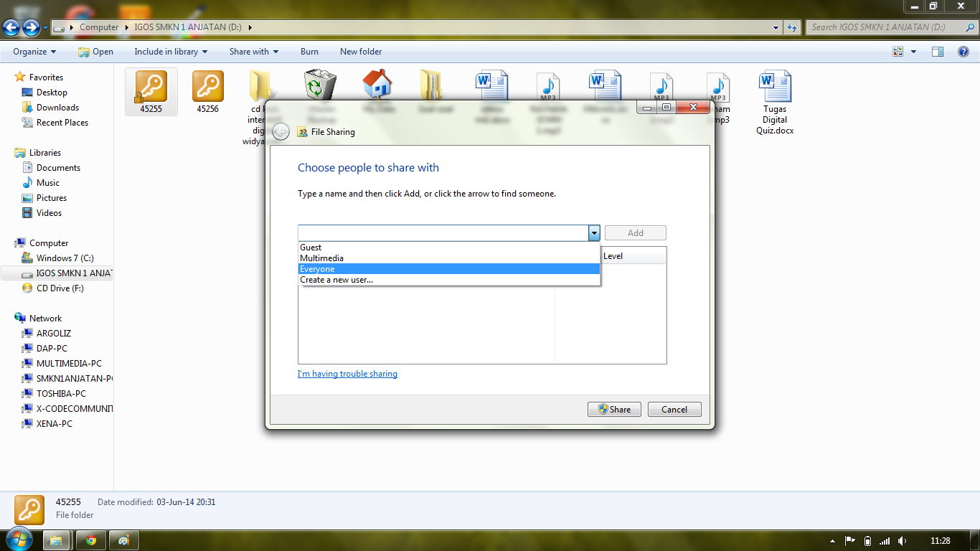Open the view options dropdown arrow
The width and height of the screenshot is (980, 551).
[913, 52]
